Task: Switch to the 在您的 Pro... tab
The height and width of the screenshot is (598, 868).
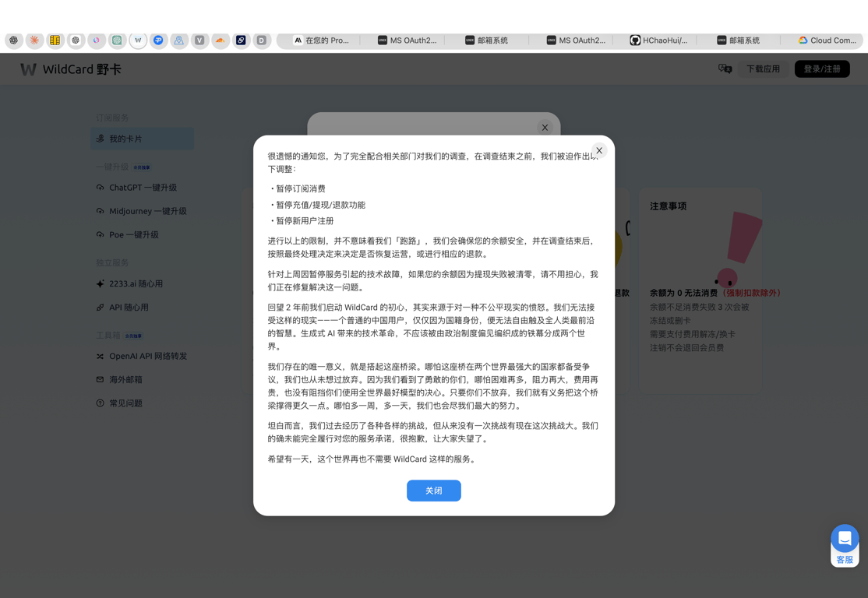Action: click(321, 40)
